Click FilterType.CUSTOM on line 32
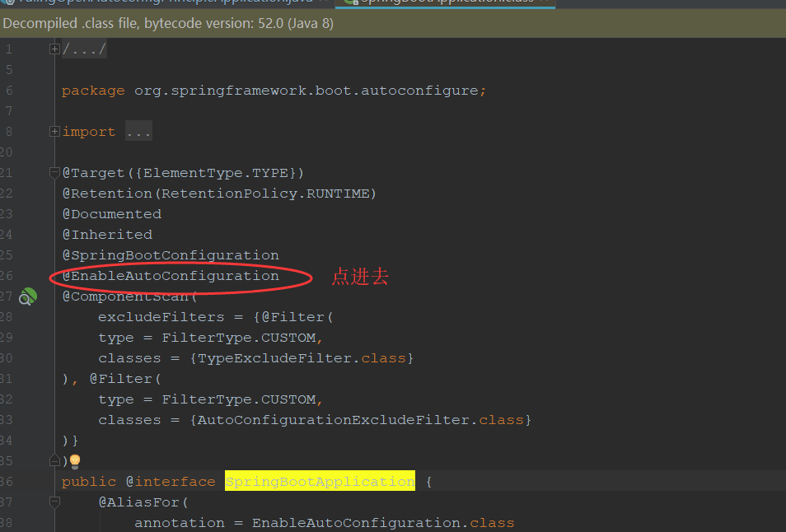 pos(239,399)
